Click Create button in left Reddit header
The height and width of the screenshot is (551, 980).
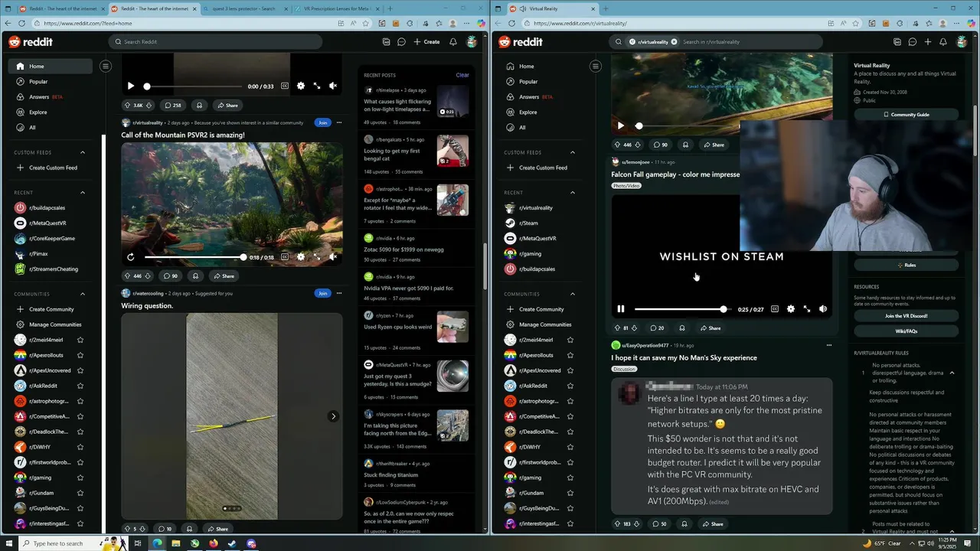pyautogui.click(x=426, y=42)
